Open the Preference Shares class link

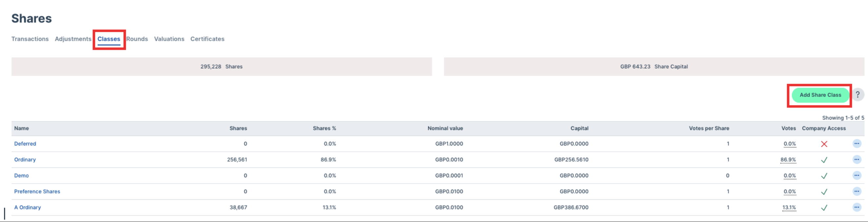(37, 191)
